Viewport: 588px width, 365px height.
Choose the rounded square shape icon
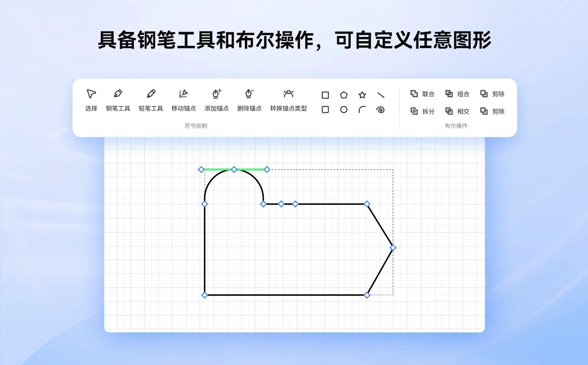coord(325,110)
